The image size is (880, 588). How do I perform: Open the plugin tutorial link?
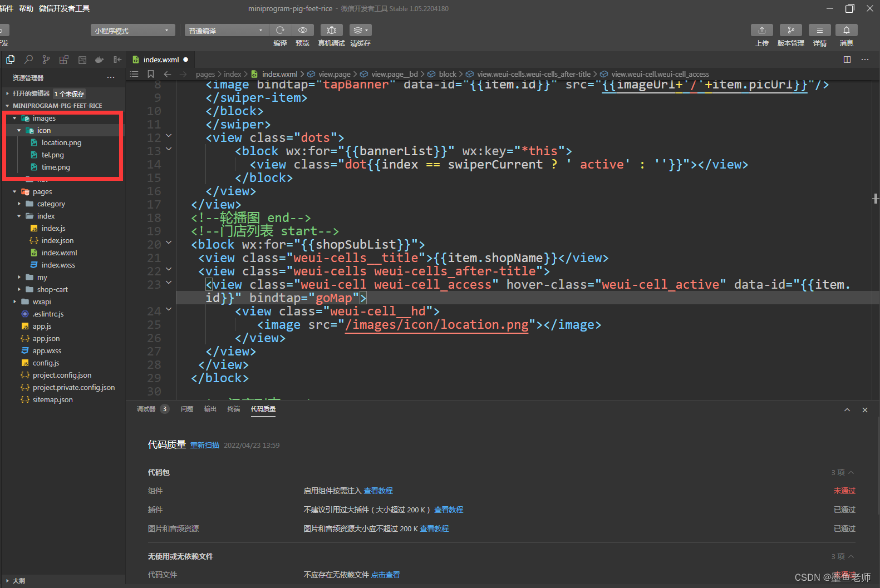coord(449,510)
